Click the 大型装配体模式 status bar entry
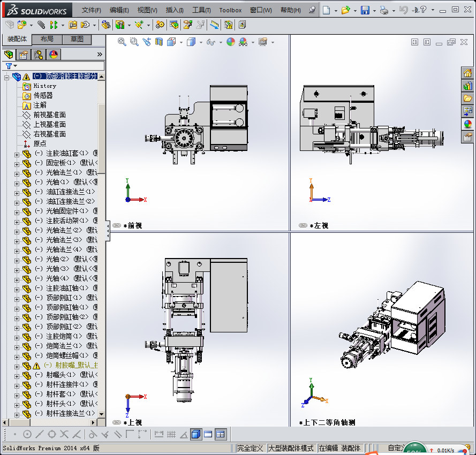Image resolution: width=476 pixels, height=455 pixels. pos(291,448)
